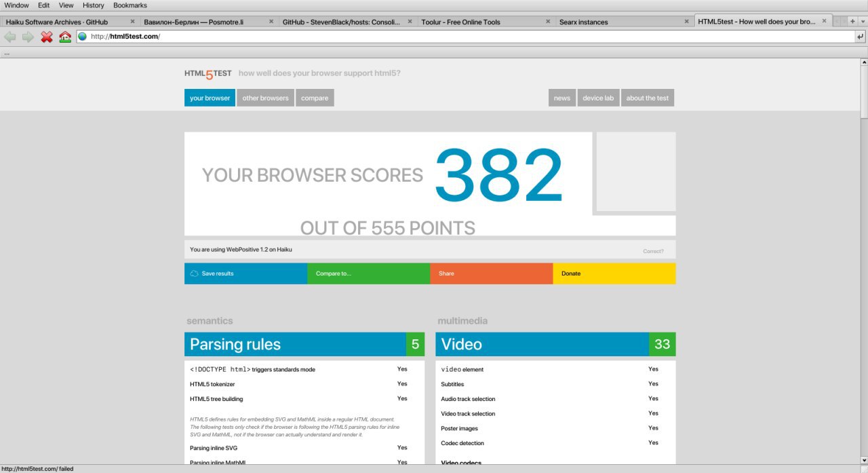Click the green Compare to... button

(x=368, y=273)
